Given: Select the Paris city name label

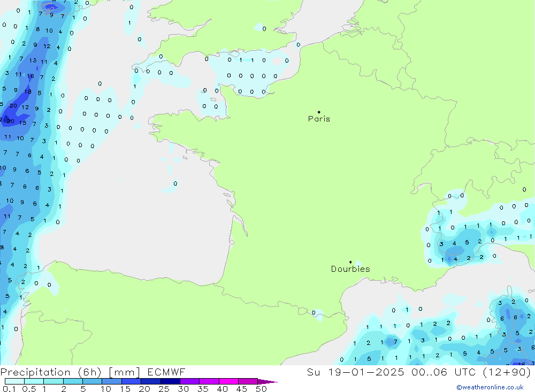Looking at the screenshot, I should tap(319, 119).
